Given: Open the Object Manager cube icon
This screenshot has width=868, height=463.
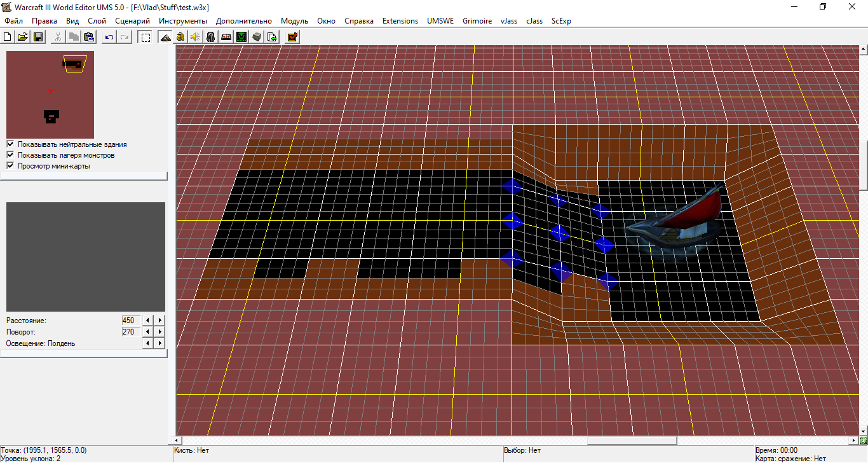Looking at the screenshot, I should pyautogui.click(x=257, y=37).
